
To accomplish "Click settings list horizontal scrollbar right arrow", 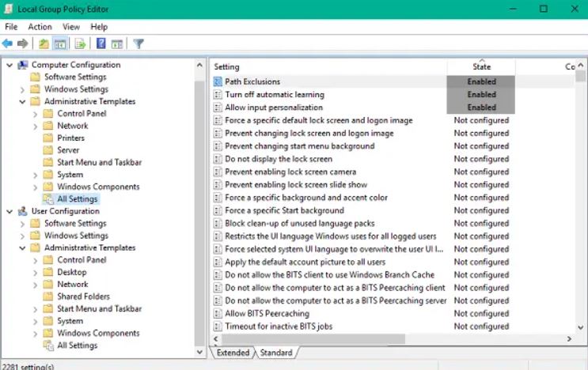I will (x=569, y=339).
